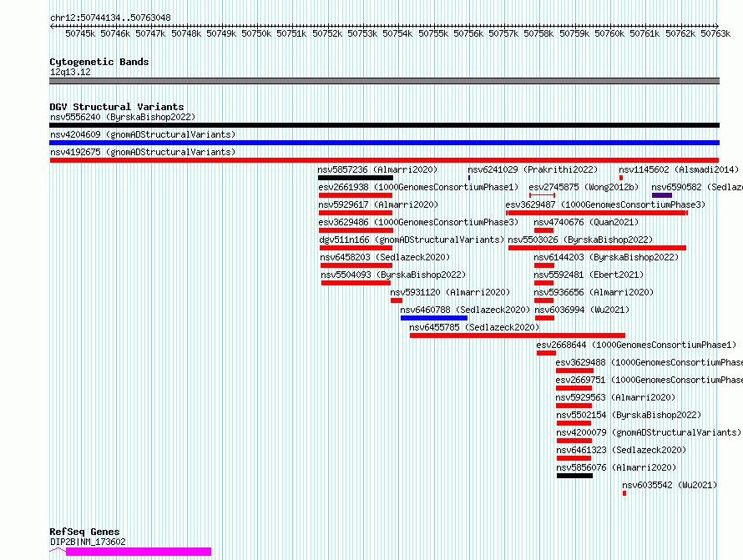This screenshot has width=743, height=560.
Task: Click the nsv5556240 black variant bar
Action: tap(384, 125)
